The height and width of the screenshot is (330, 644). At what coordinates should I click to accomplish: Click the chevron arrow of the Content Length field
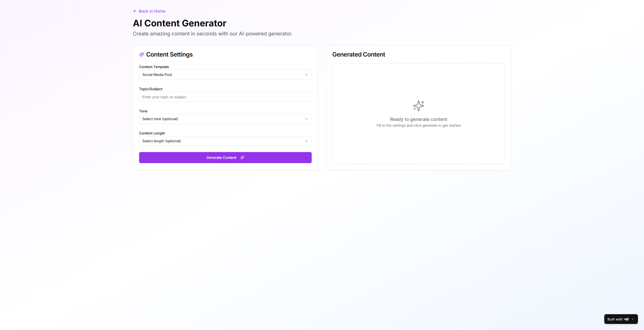(x=306, y=141)
